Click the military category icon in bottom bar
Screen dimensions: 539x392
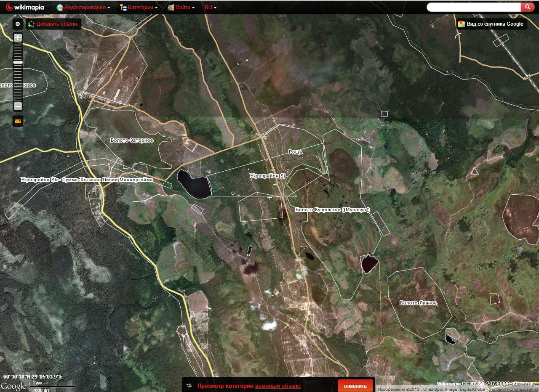pyautogui.click(x=189, y=386)
